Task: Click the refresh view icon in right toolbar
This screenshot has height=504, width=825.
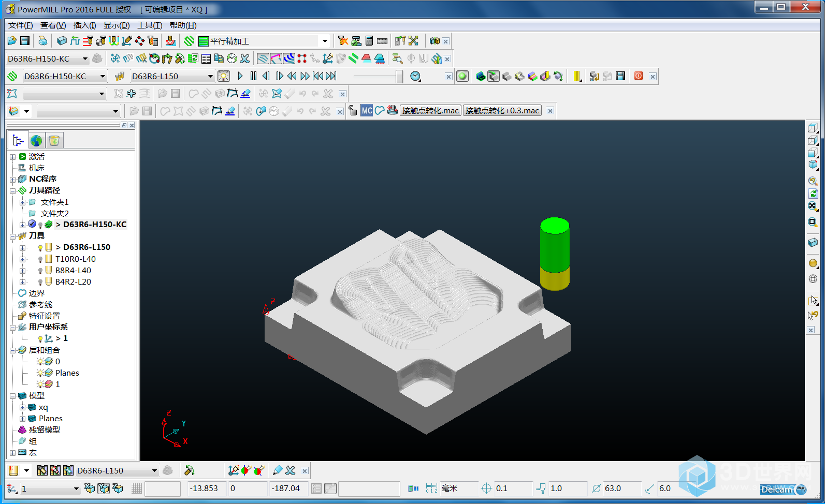Action: [x=813, y=194]
